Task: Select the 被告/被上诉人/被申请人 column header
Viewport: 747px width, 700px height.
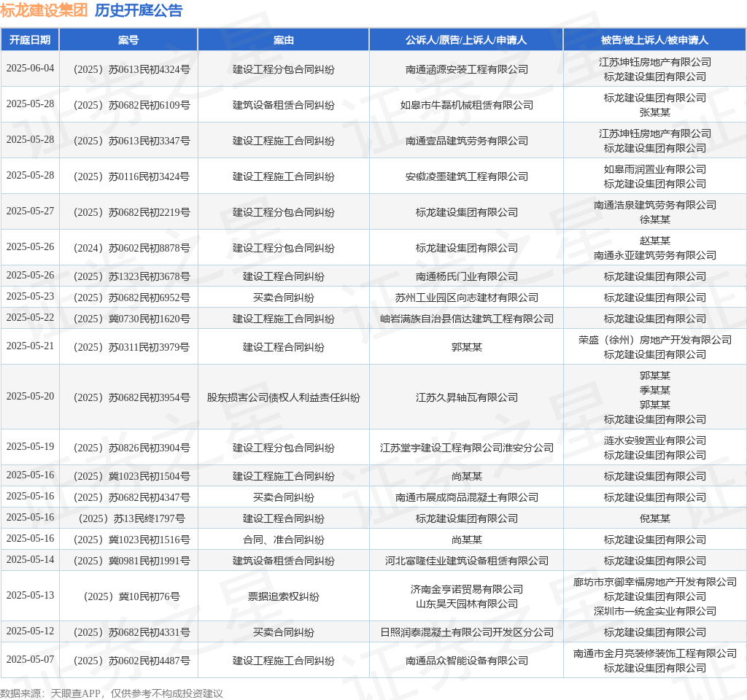Action: pos(654,40)
